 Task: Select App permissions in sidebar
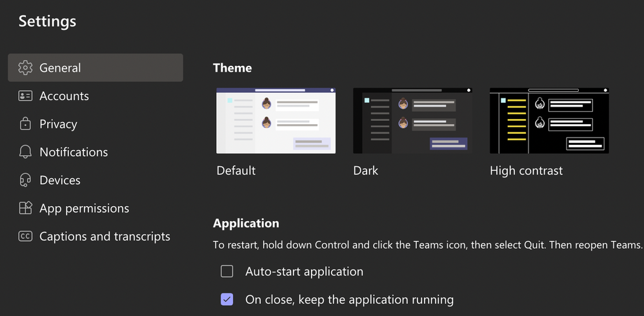[x=96, y=208]
